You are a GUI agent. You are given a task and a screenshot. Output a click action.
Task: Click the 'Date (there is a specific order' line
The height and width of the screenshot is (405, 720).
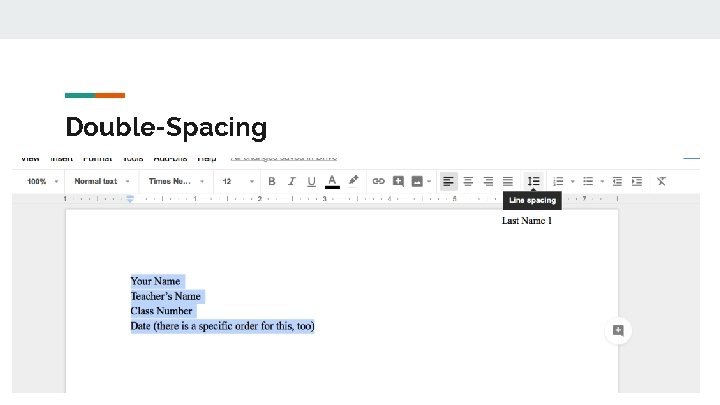pos(222,326)
